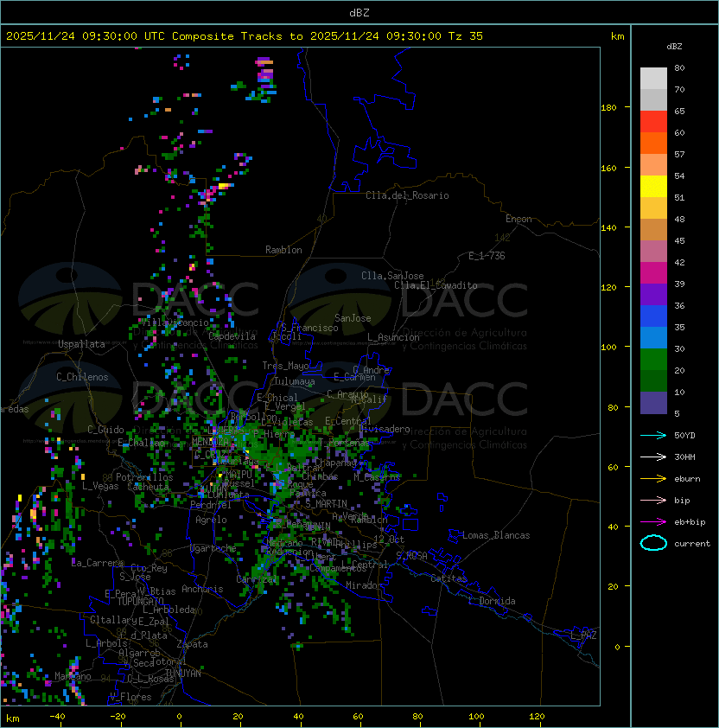Image resolution: width=719 pixels, height=728 pixels.
Task: Click the 'Catitas' map label
Action: (449, 578)
